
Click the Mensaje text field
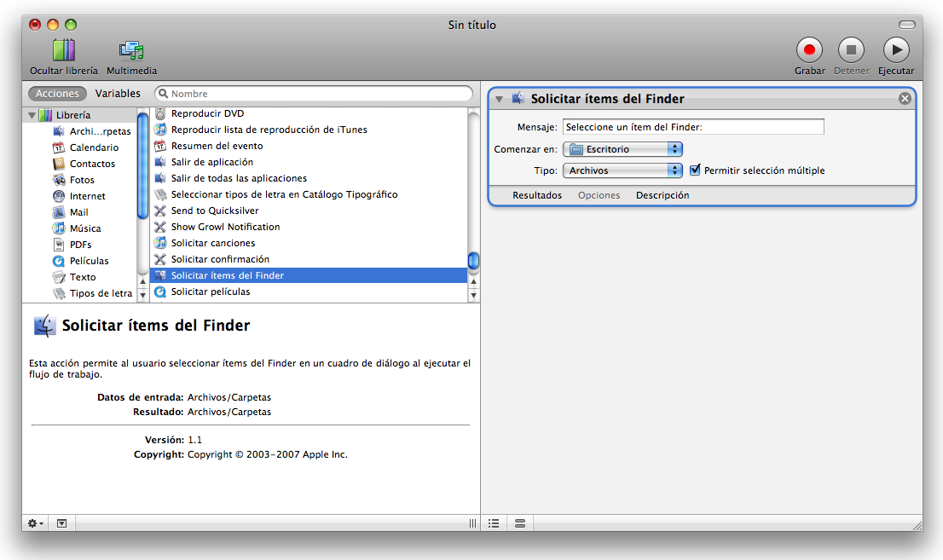pyautogui.click(x=693, y=127)
